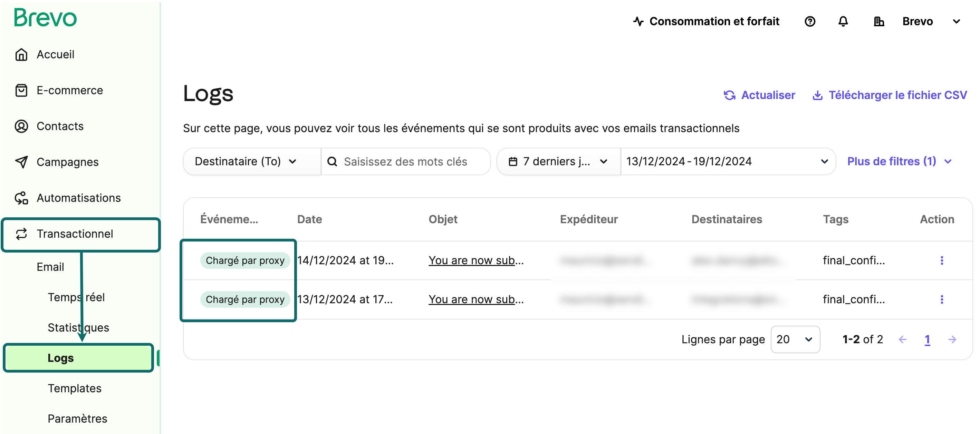Click the E-commerce shopping bag icon
This screenshot has width=980, height=434.
pos(21,90)
